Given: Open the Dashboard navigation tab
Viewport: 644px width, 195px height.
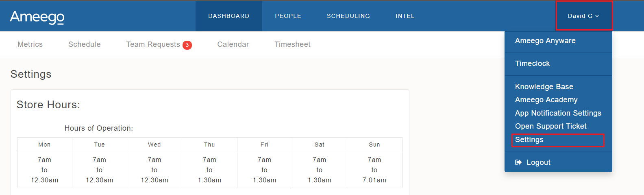Looking at the screenshot, I should [229, 16].
